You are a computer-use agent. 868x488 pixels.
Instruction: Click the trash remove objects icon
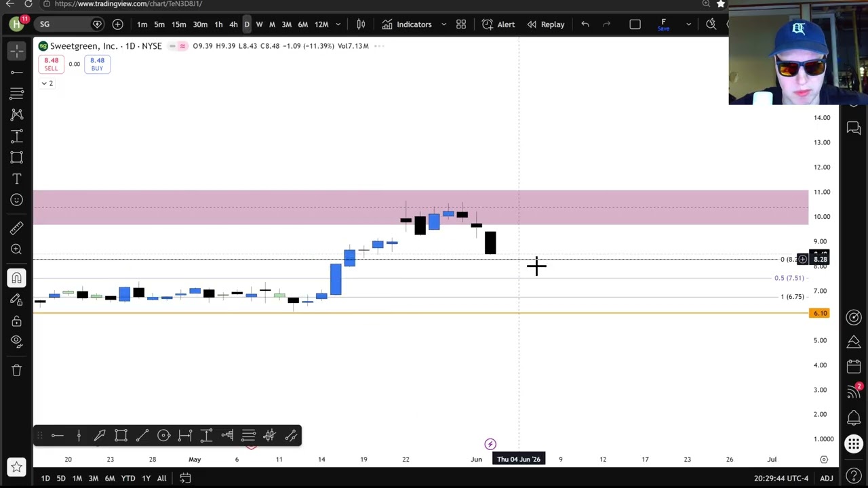[x=17, y=370]
